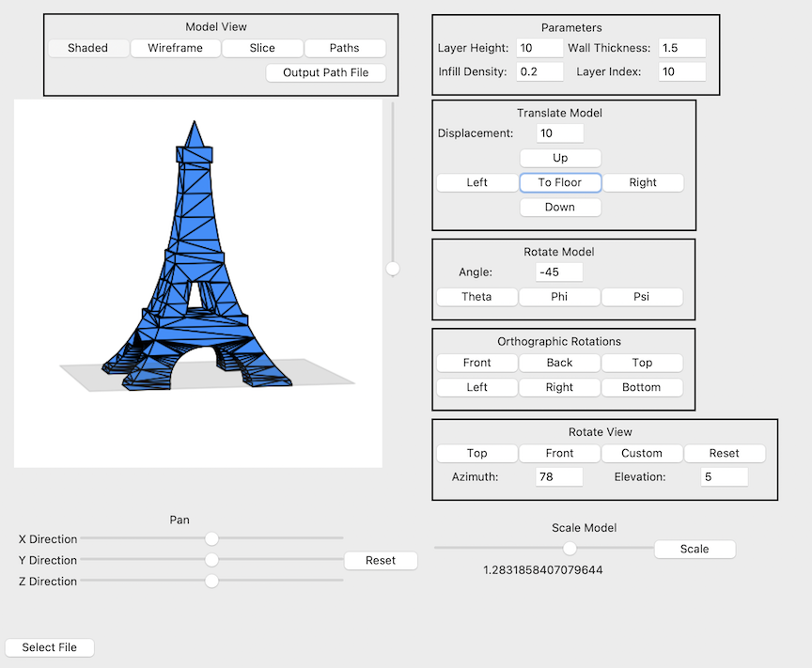Switch the model view to Shaded
This screenshot has height=668, width=812.
pos(88,48)
